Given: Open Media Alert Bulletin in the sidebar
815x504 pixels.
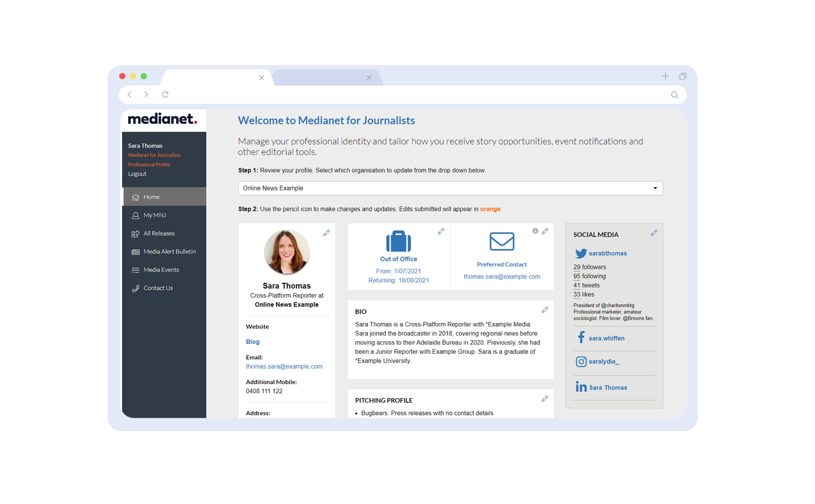Looking at the screenshot, I should (x=164, y=252).
